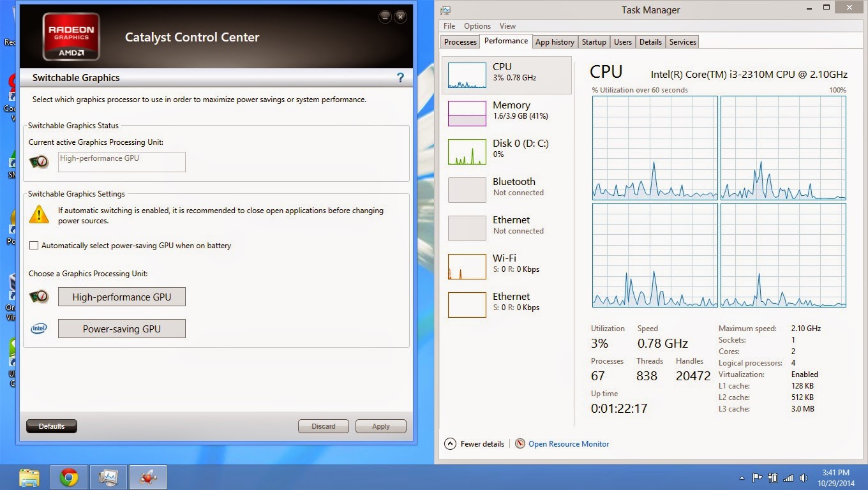
Task: Choose the High-performance GPU button
Action: (122, 297)
